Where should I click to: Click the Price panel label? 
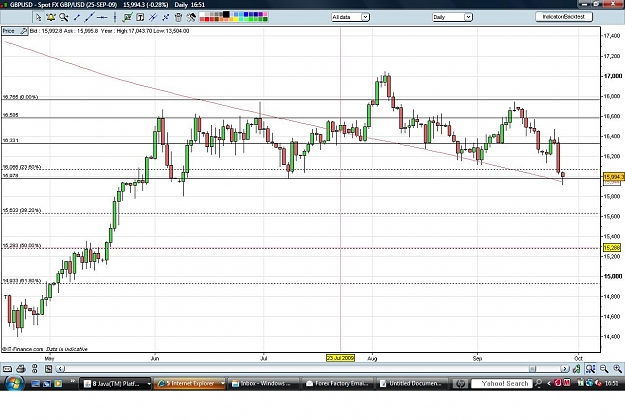click(9, 31)
